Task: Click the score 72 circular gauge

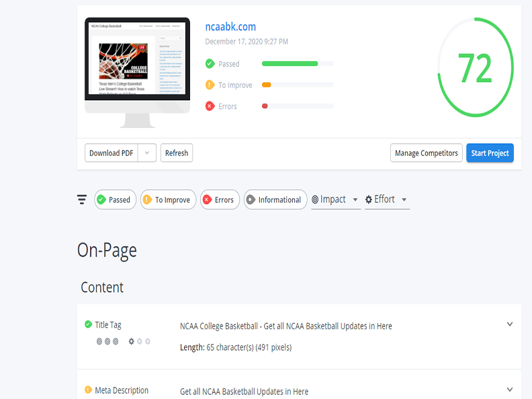Action: pos(476,68)
